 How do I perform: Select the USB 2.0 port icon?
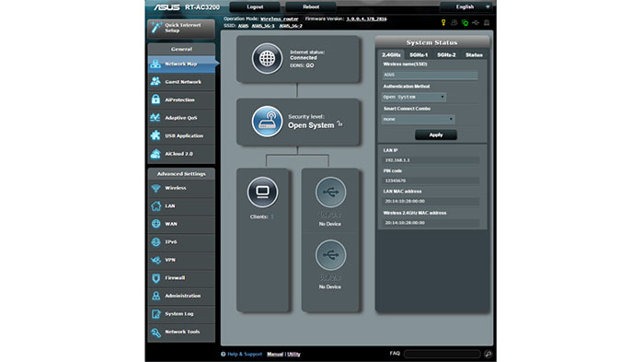pos(330,255)
